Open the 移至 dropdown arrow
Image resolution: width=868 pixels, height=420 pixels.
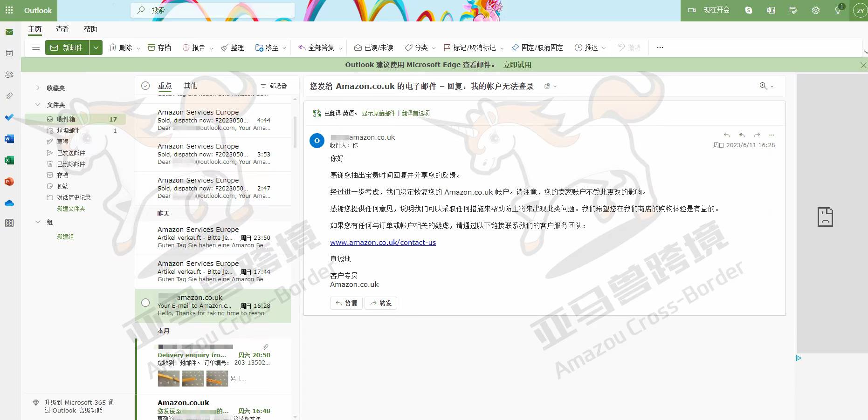(x=284, y=48)
